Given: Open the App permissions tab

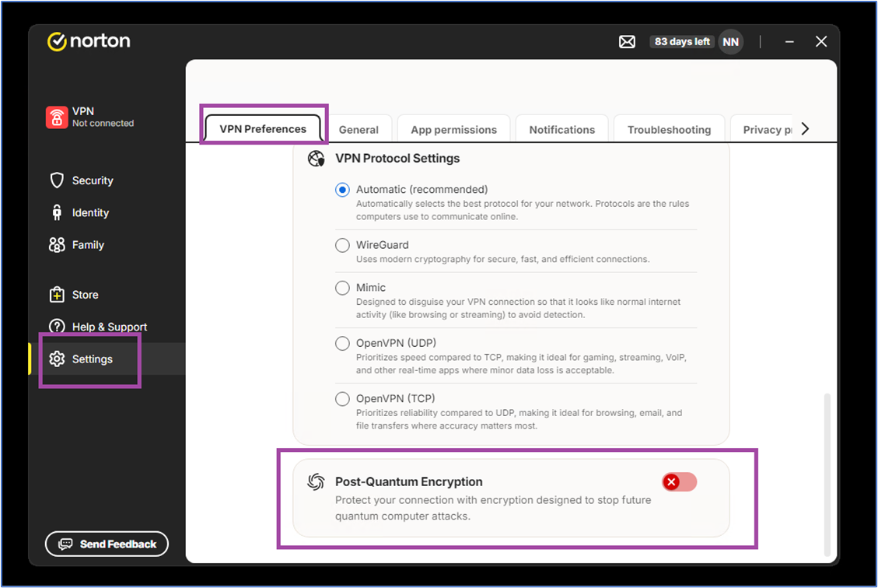Looking at the screenshot, I should 453,129.
